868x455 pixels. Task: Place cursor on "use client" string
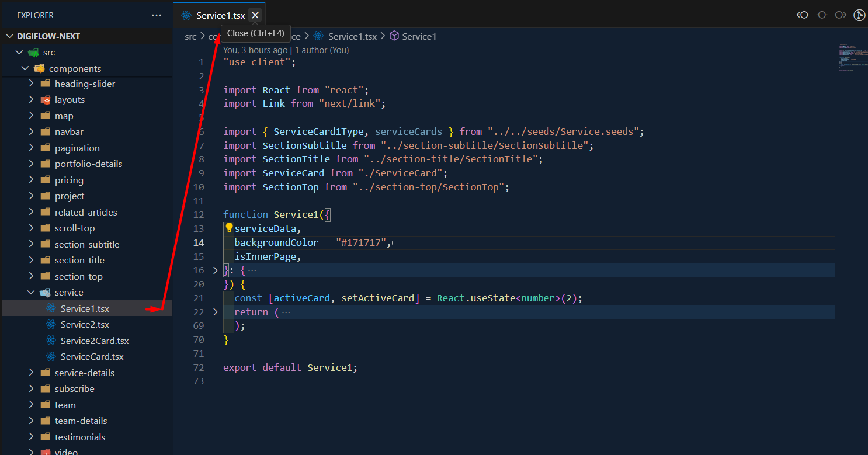[257, 62]
